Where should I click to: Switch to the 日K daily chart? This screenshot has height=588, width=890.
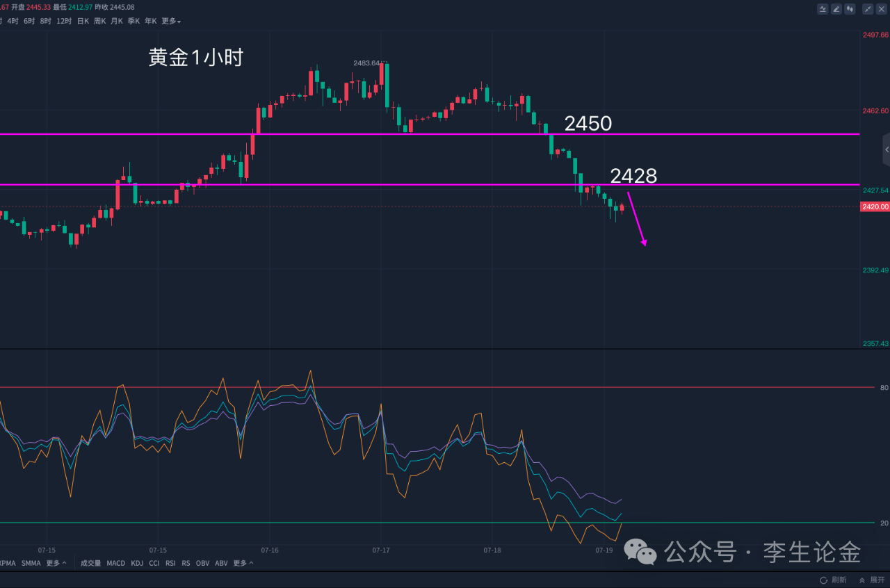point(83,21)
